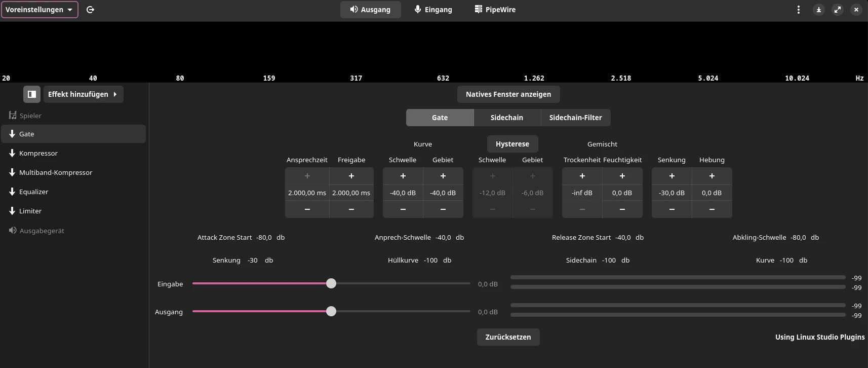This screenshot has width=868, height=368.
Task: Toggle the Hysterese button
Action: (x=512, y=144)
